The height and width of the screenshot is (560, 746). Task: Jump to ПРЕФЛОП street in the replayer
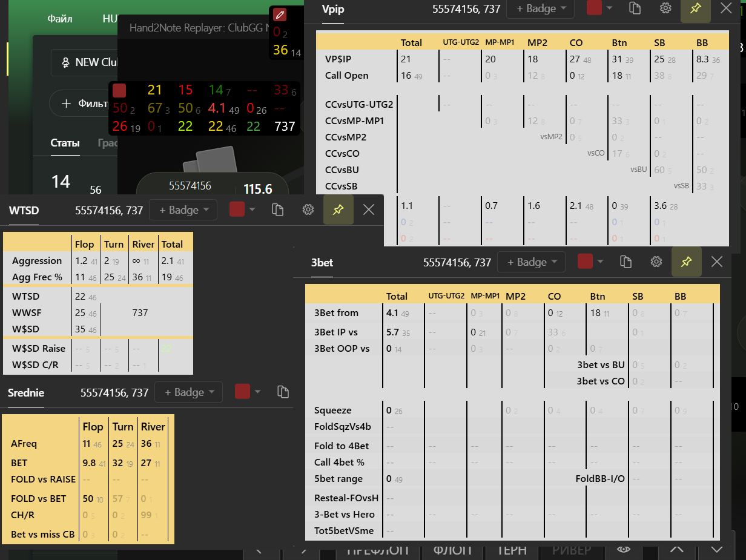pos(377,550)
